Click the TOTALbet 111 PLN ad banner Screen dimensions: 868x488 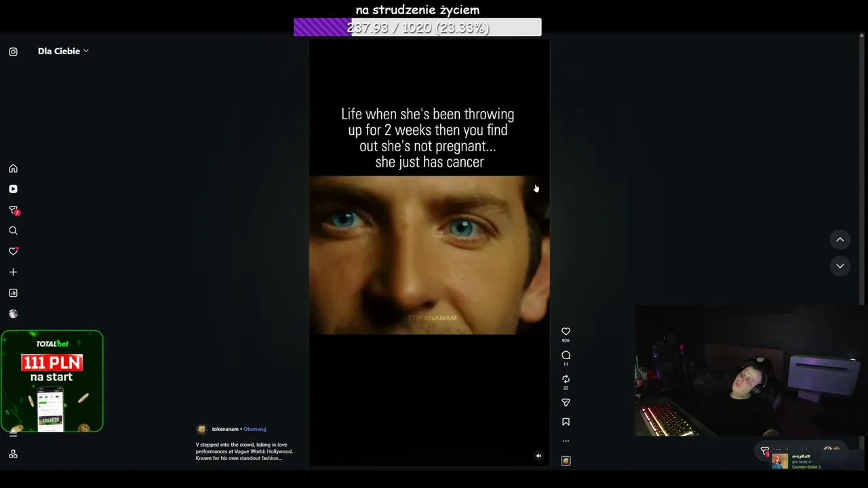click(x=52, y=381)
